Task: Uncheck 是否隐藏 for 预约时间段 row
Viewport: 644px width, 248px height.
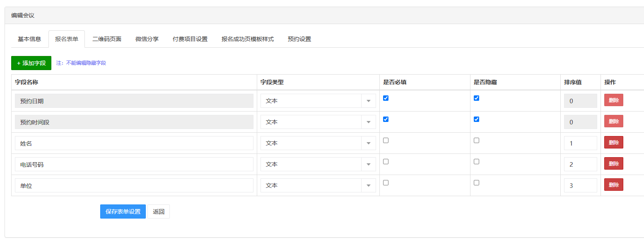Action: coord(476,119)
